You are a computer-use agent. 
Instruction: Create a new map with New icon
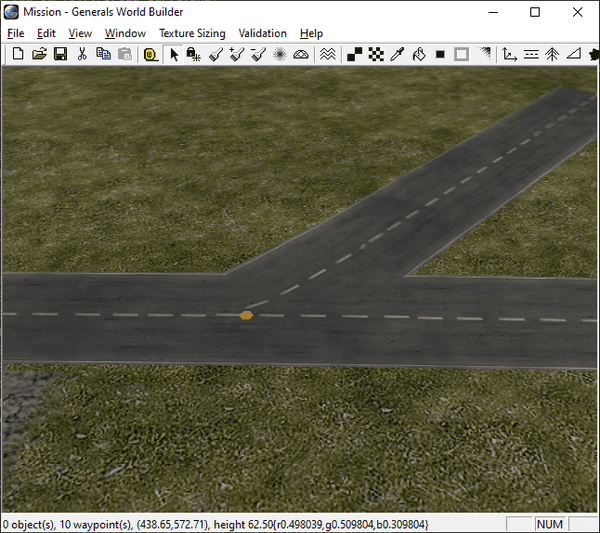pos(18,54)
